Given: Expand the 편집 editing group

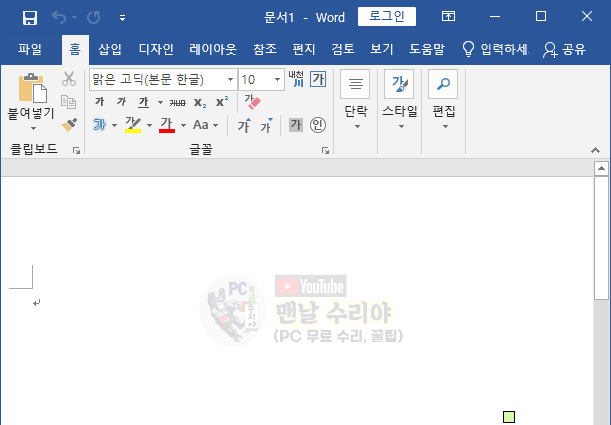Looking at the screenshot, I should [x=444, y=100].
